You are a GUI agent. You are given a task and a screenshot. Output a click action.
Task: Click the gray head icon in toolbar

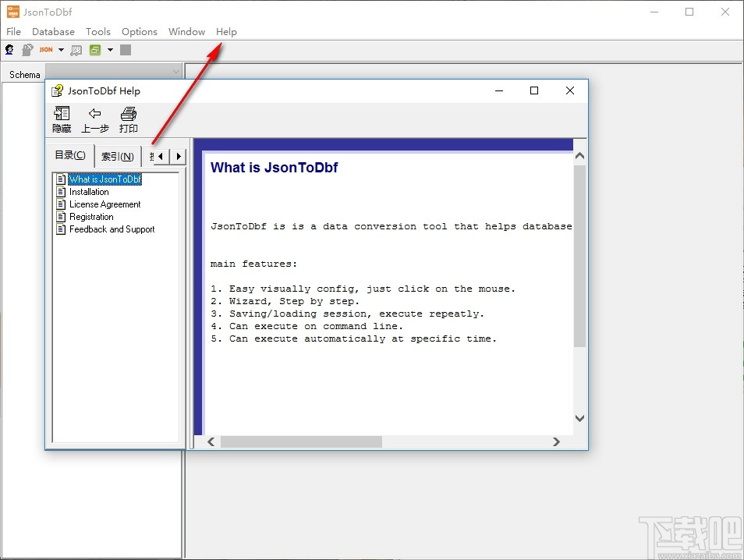[x=27, y=50]
